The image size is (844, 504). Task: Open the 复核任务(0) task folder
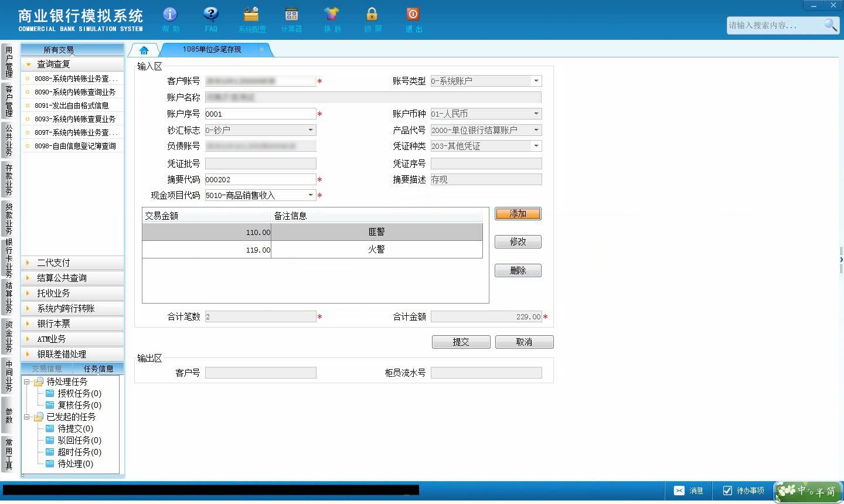(73, 405)
